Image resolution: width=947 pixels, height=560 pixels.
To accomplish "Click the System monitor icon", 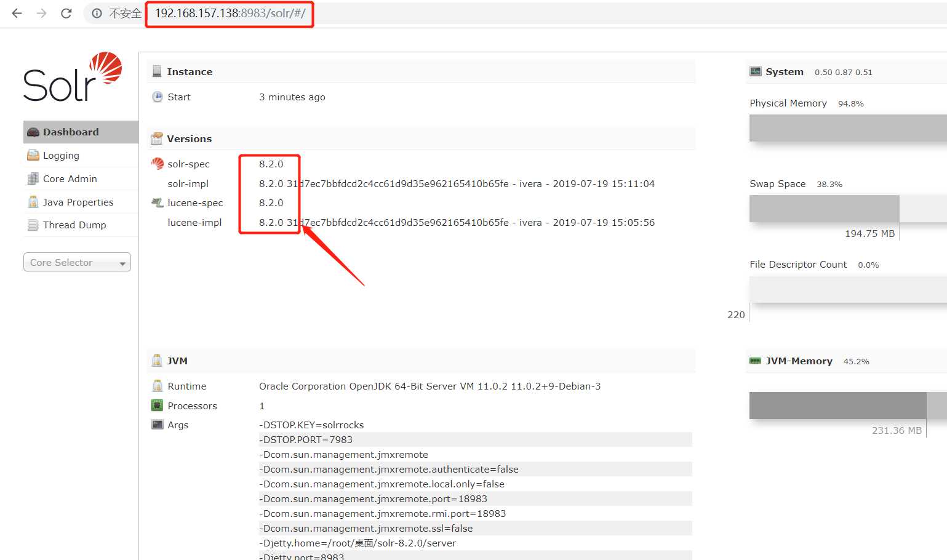I will (756, 71).
